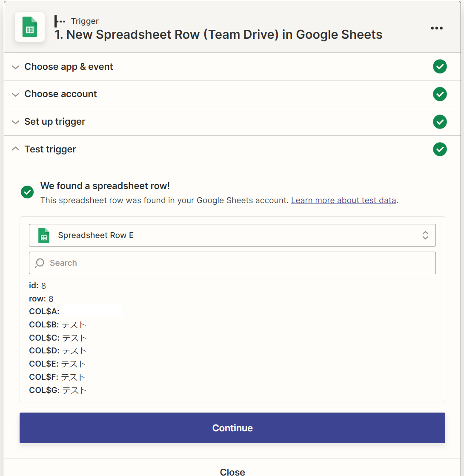Viewport: 464px width, 476px height.
Task: Select the COL$B field row
Action: (57, 325)
